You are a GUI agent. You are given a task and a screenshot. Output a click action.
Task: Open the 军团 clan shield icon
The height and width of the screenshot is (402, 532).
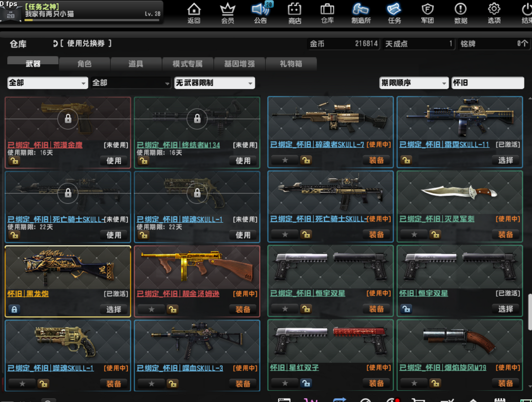428,13
